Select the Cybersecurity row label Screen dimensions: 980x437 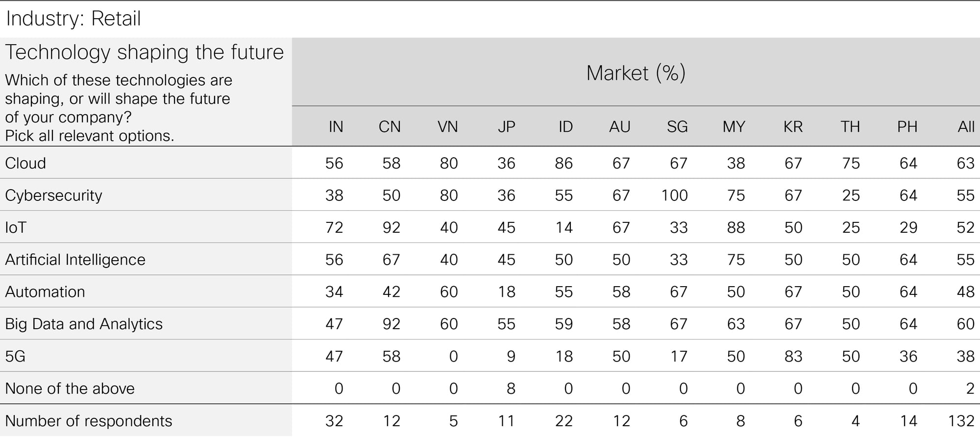click(53, 195)
